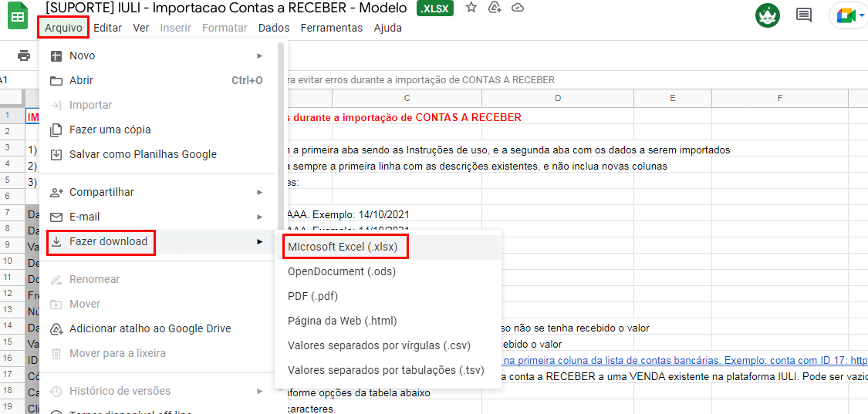
Task: Check the cloud document status icon
Action: (x=518, y=8)
